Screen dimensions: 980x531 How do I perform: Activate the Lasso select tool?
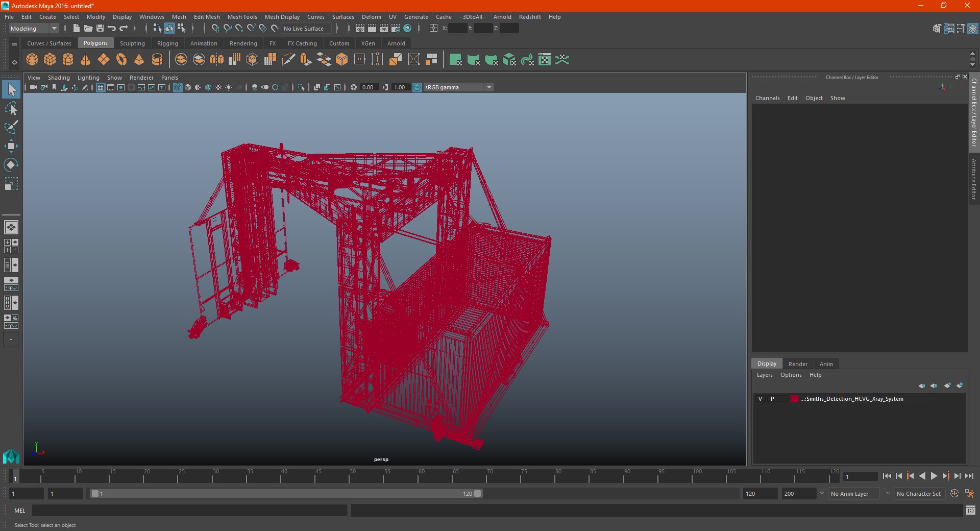(x=11, y=109)
